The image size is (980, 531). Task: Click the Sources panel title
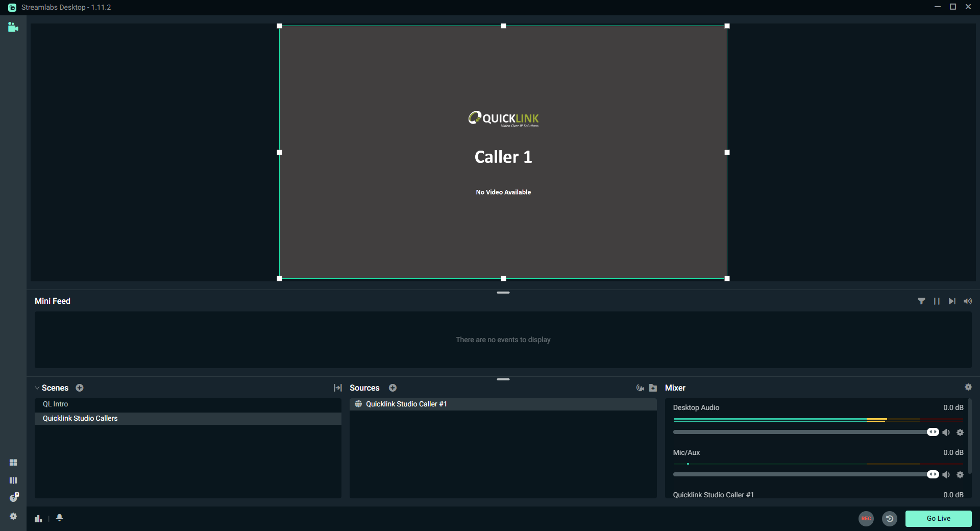(x=364, y=388)
